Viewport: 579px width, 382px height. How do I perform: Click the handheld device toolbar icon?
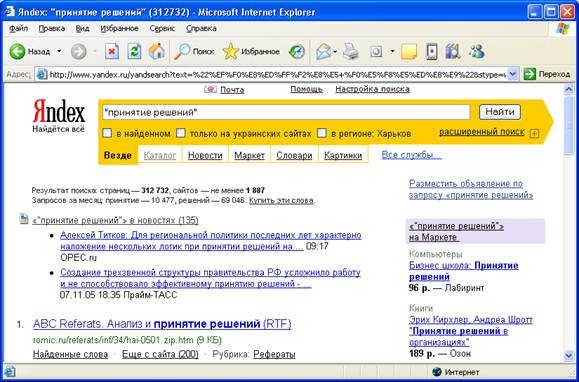pyautogui.click(x=431, y=52)
